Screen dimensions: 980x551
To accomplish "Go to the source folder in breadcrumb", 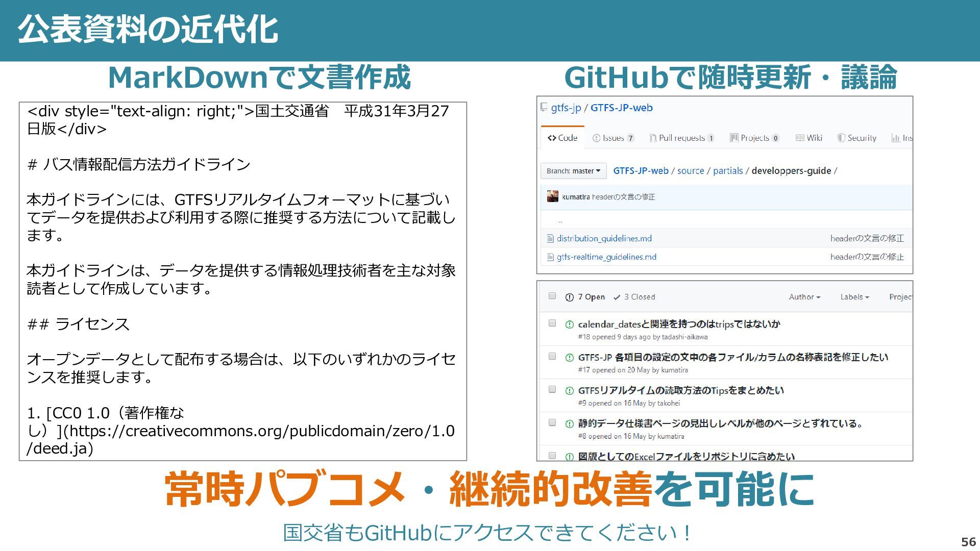I will pos(691,171).
